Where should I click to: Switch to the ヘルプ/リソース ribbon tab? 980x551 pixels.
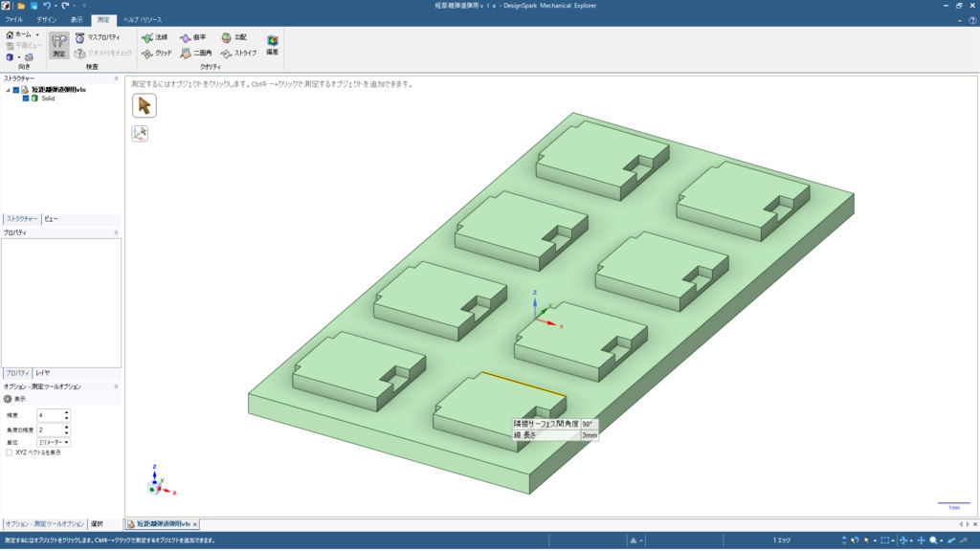pyautogui.click(x=143, y=20)
